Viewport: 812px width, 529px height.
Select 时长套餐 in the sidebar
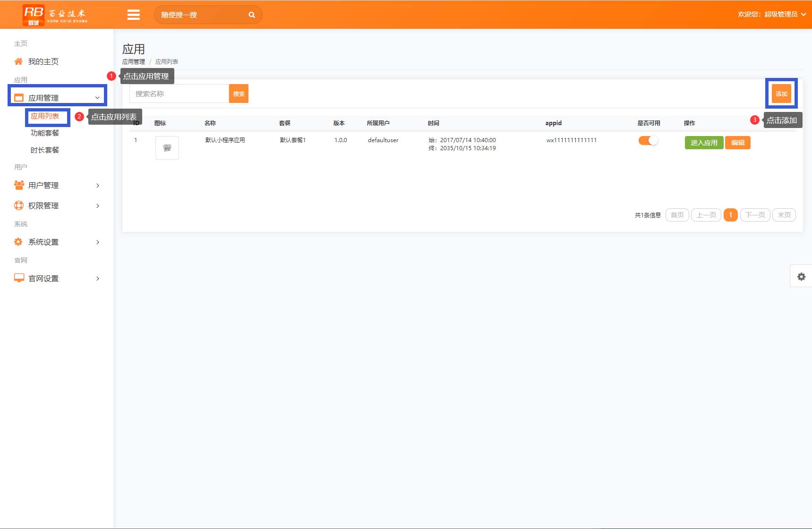point(45,150)
